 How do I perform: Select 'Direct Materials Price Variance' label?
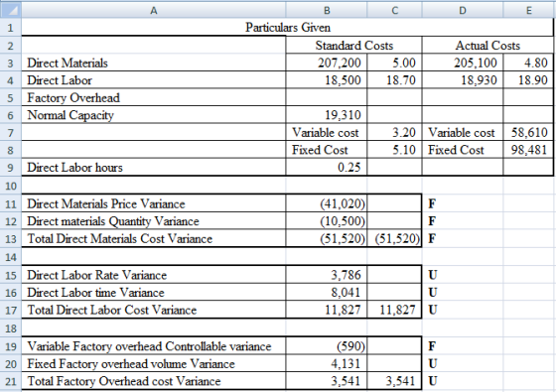pos(154,203)
